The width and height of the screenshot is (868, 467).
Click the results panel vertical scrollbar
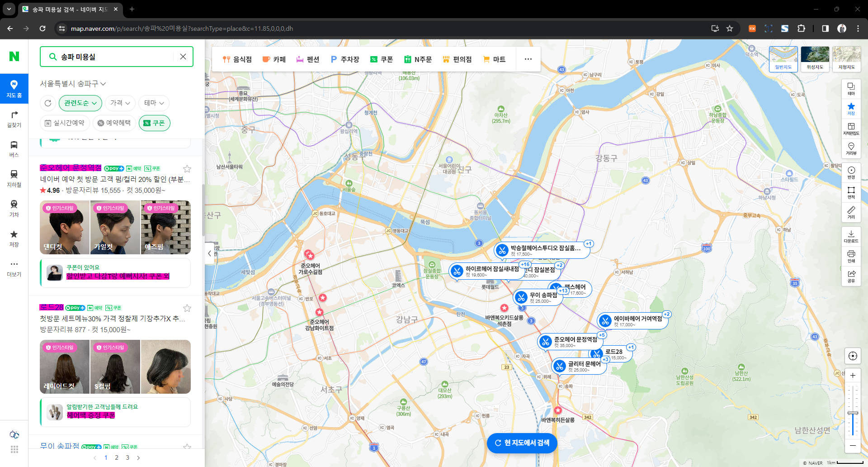203,210
